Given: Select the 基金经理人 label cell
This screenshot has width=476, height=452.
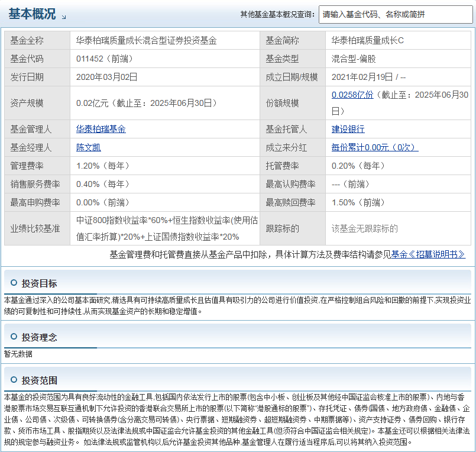Looking at the screenshot, I should 37,147.
